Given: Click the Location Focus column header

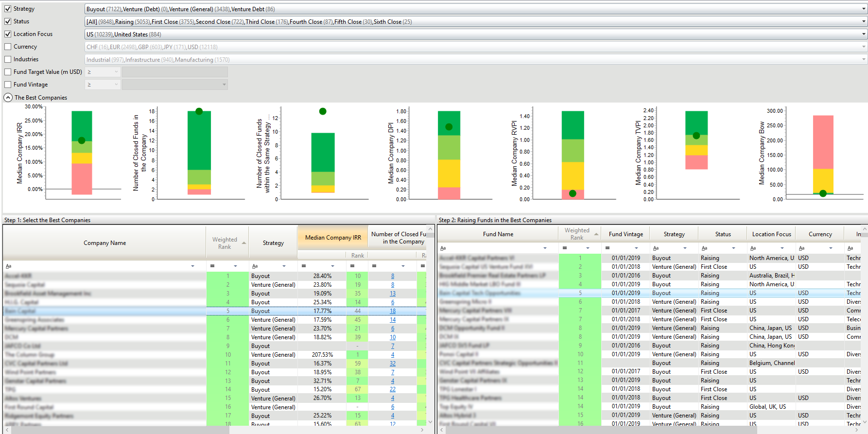Looking at the screenshot, I should (771, 234).
